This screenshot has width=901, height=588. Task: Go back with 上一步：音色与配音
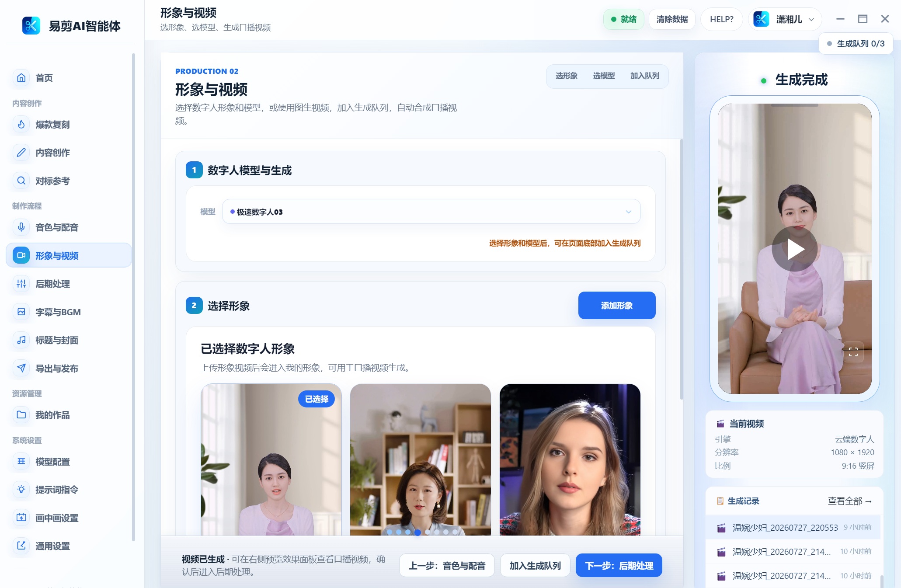[447, 566]
